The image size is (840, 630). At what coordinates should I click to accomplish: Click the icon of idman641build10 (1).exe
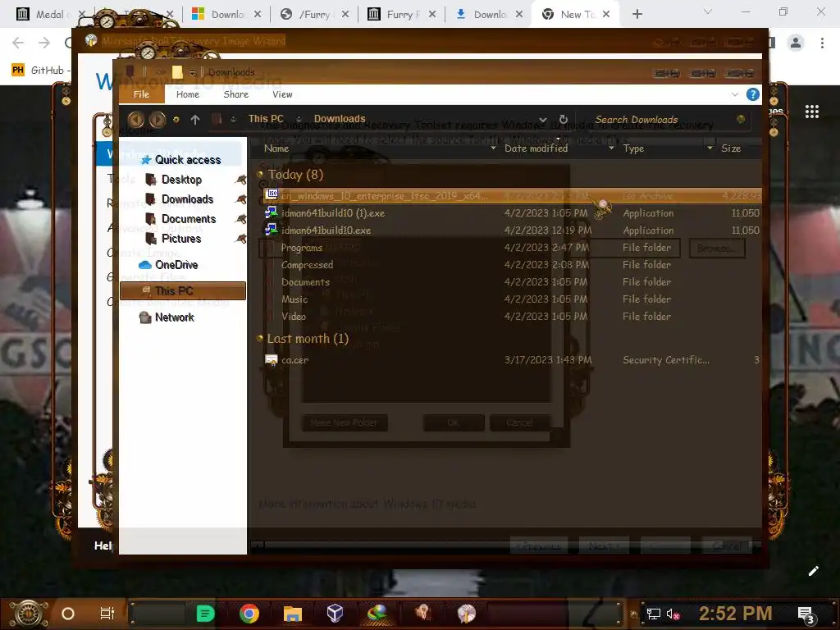pos(271,212)
